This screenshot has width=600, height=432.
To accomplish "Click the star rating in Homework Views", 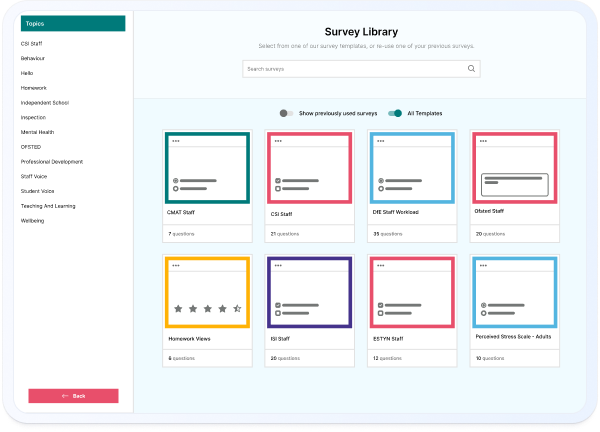I will coord(207,309).
